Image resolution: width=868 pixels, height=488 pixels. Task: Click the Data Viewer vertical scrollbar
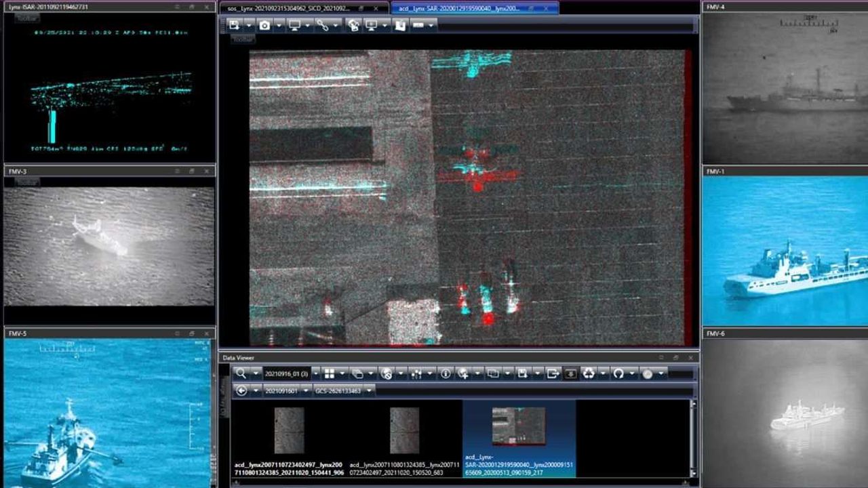[692, 437]
